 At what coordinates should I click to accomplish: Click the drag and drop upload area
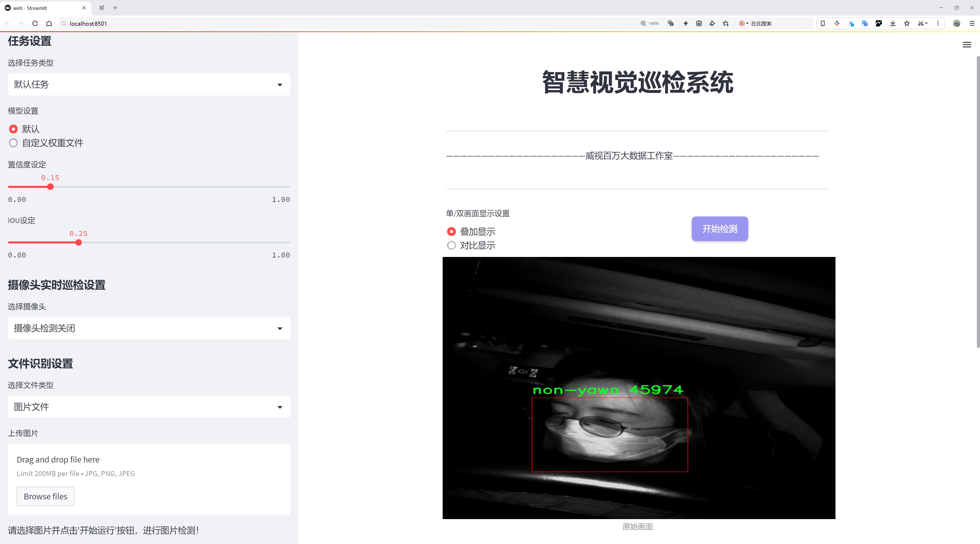tap(149, 479)
